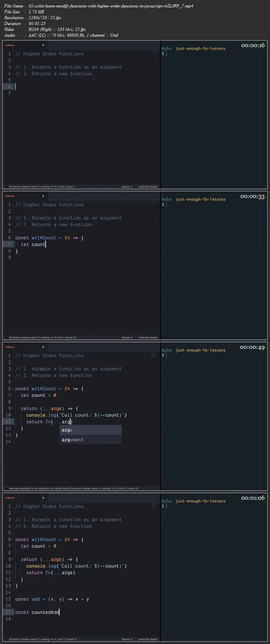Collapse the line 6 fold arrow in the 00:01:06 frame
This screenshot has width=270, height=644.
[13, 540]
